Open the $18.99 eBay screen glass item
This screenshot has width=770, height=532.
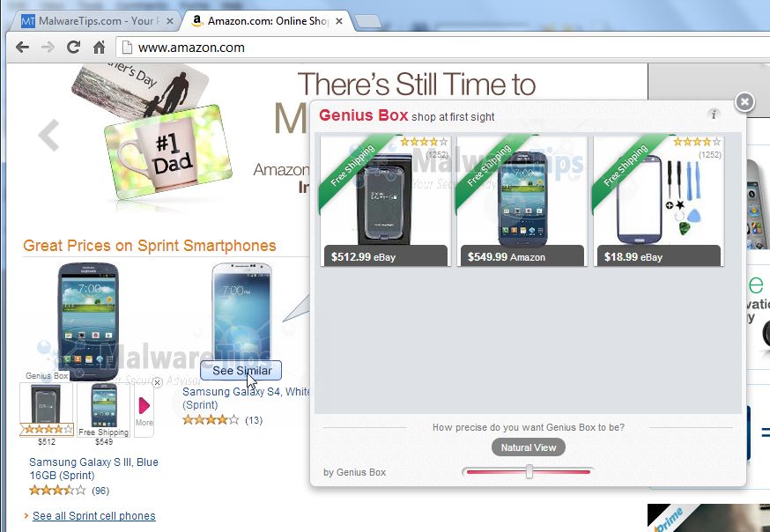[x=658, y=201]
